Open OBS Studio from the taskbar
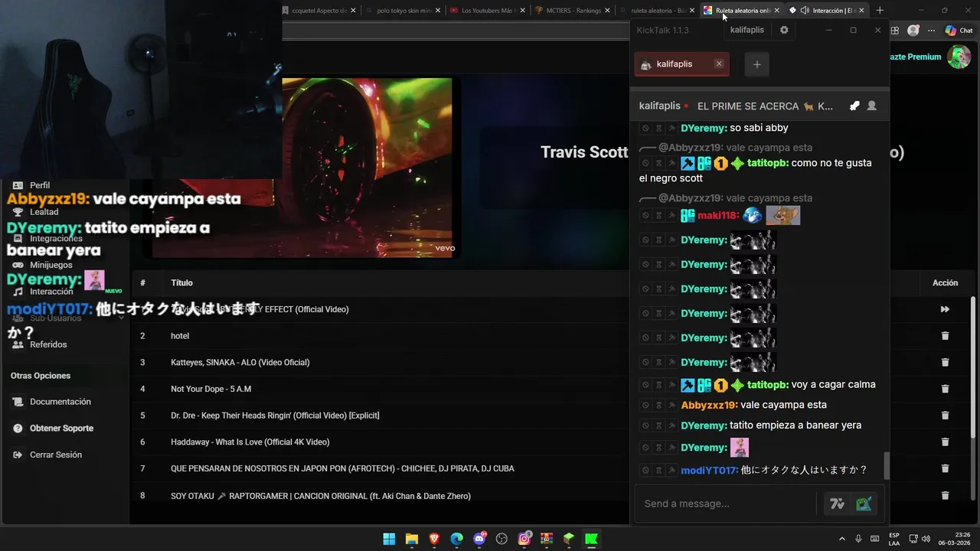980x551 pixels. 501,539
